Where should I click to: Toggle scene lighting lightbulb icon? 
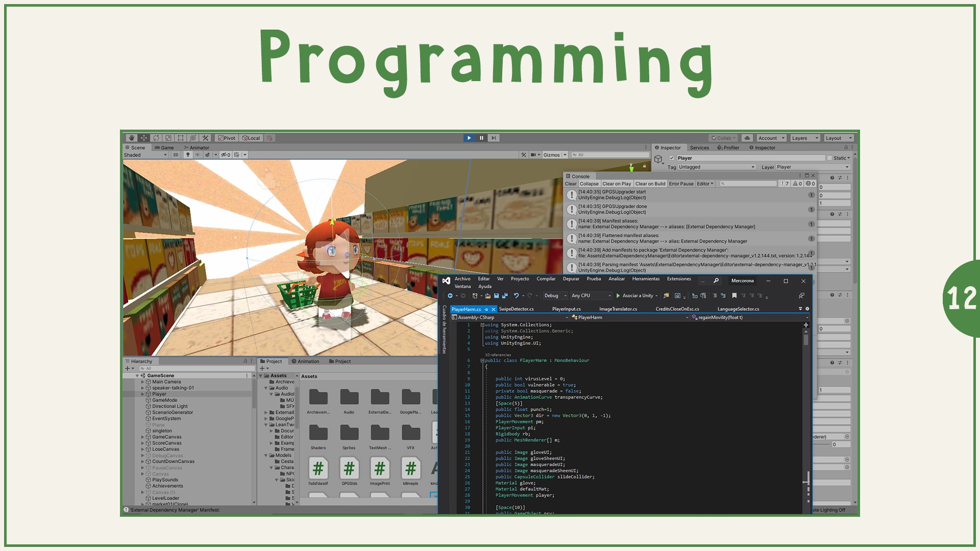(188, 155)
